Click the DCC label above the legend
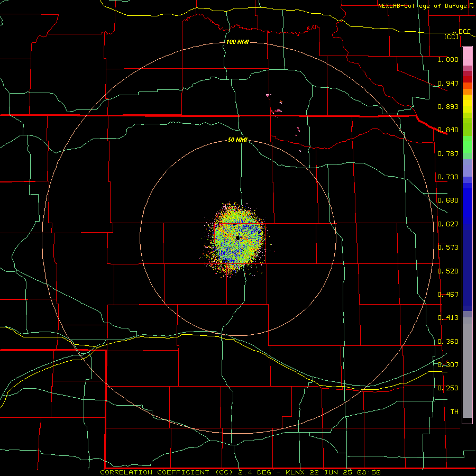 [464, 32]
